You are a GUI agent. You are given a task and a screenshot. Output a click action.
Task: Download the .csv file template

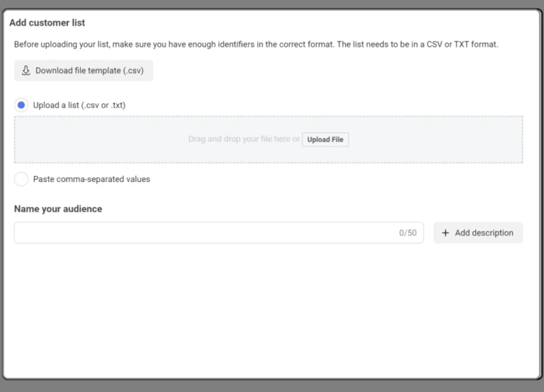84,71
